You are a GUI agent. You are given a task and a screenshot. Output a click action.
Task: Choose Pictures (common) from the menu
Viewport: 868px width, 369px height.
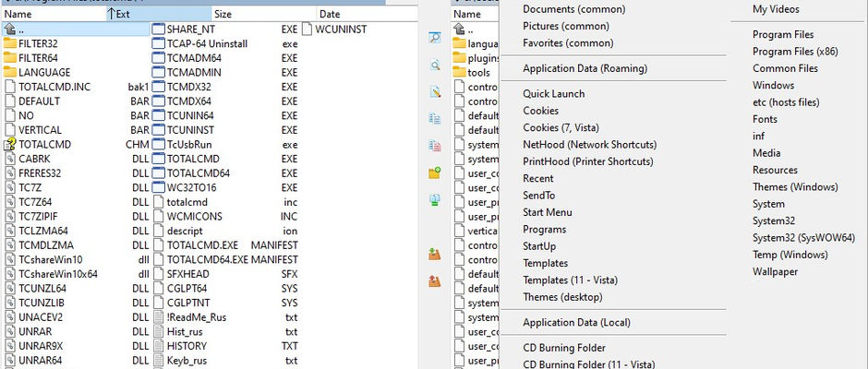coord(566,26)
